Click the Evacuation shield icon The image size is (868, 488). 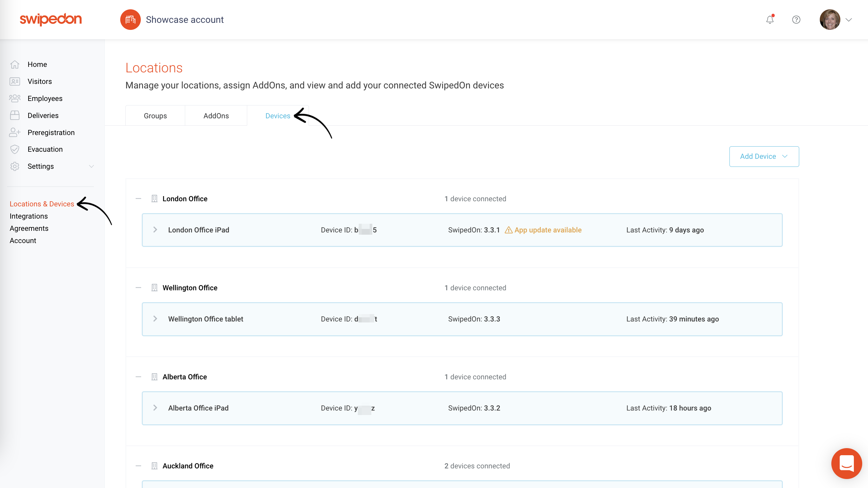tap(15, 149)
